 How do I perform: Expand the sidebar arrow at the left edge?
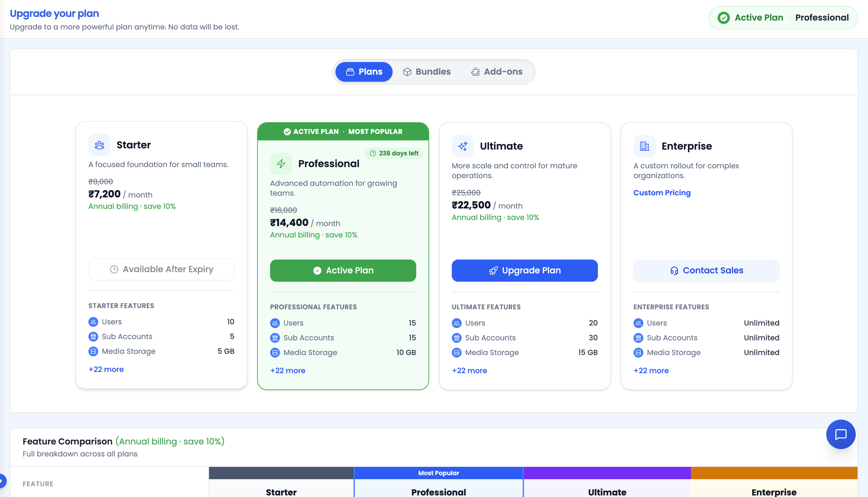pyautogui.click(x=2, y=481)
